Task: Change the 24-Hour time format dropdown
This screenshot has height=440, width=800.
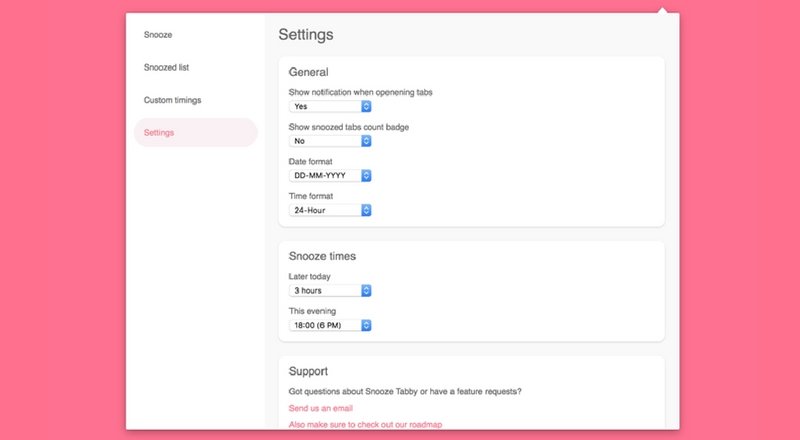Action: (x=330, y=210)
